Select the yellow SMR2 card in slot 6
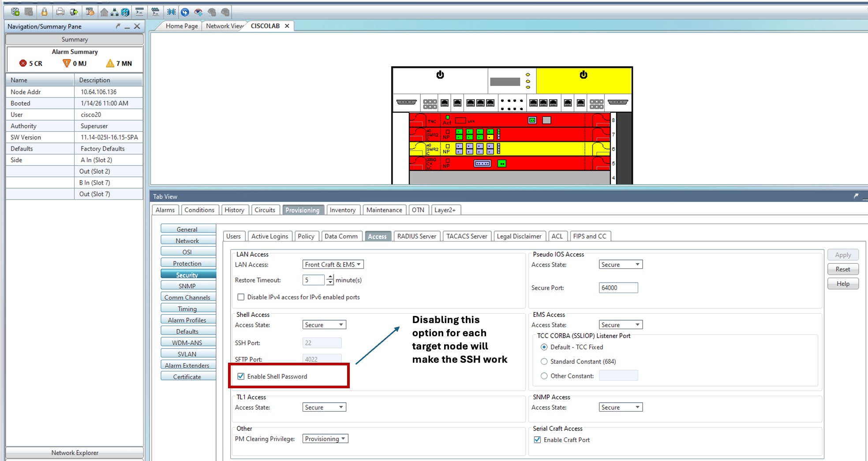Screen dimensions: 868x461 click(x=509, y=149)
